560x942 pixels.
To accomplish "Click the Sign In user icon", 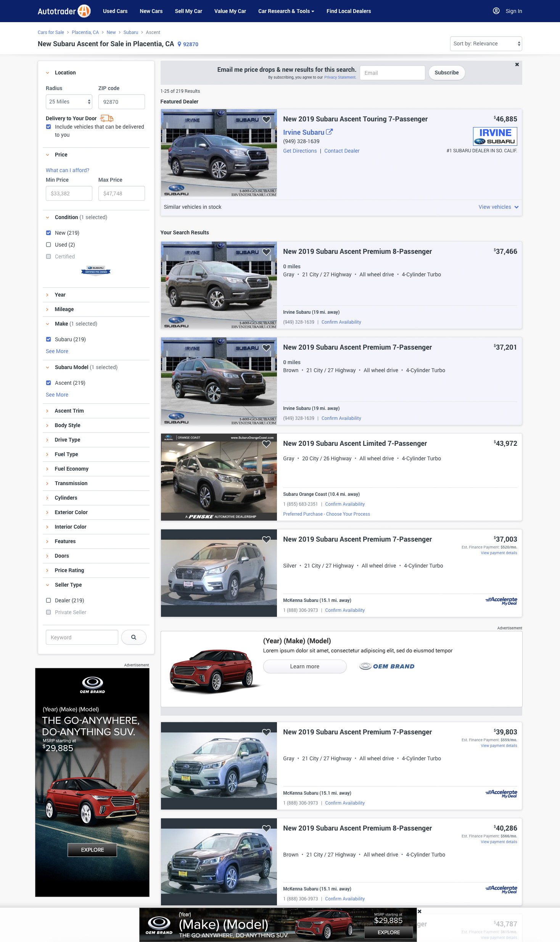I will 496,11.
